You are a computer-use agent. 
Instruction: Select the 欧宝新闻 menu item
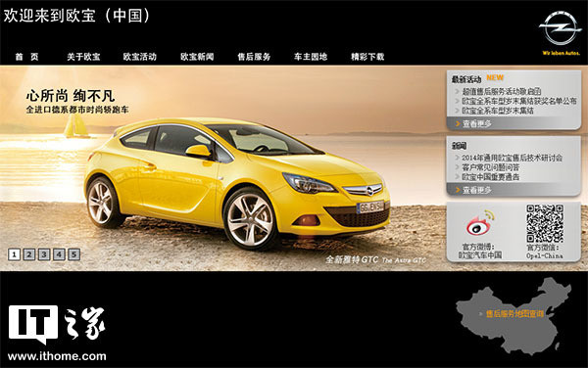[x=197, y=57]
